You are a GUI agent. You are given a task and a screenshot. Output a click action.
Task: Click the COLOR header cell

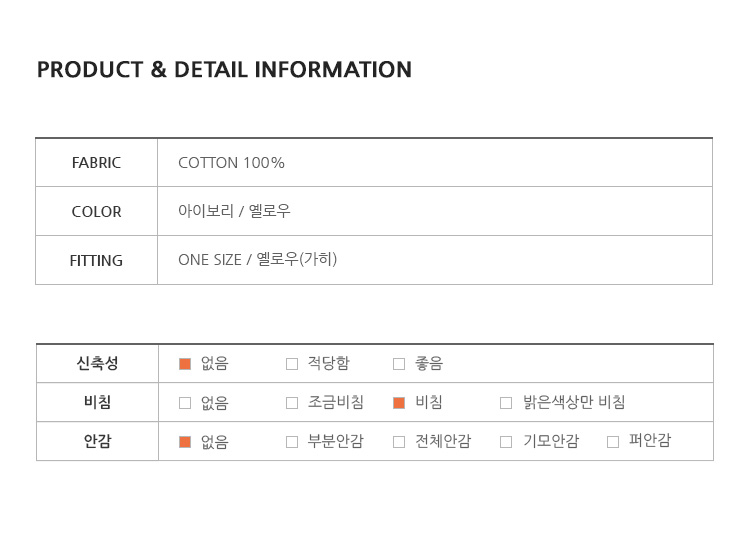tap(96, 212)
